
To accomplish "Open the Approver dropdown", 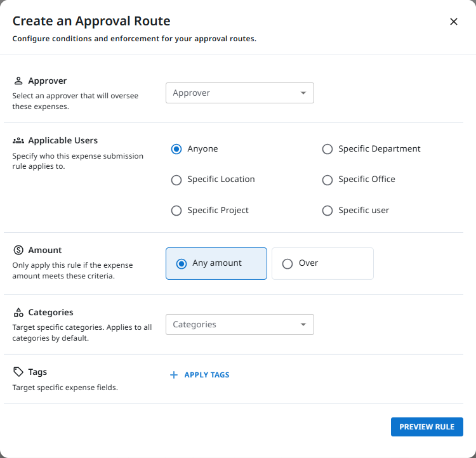I will [x=240, y=93].
